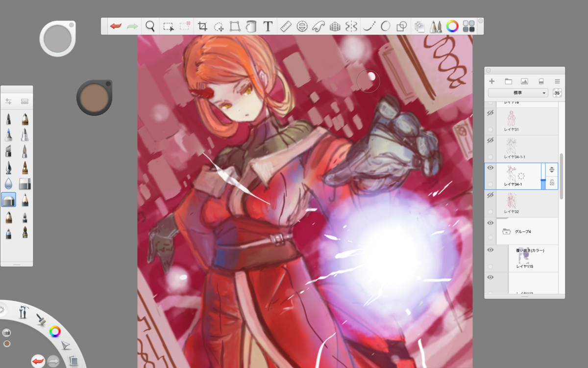The height and width of the screenshot is (368, 588).
Task: Click the Undo arrow in the top toolbar
Action: tap(116, 26)
